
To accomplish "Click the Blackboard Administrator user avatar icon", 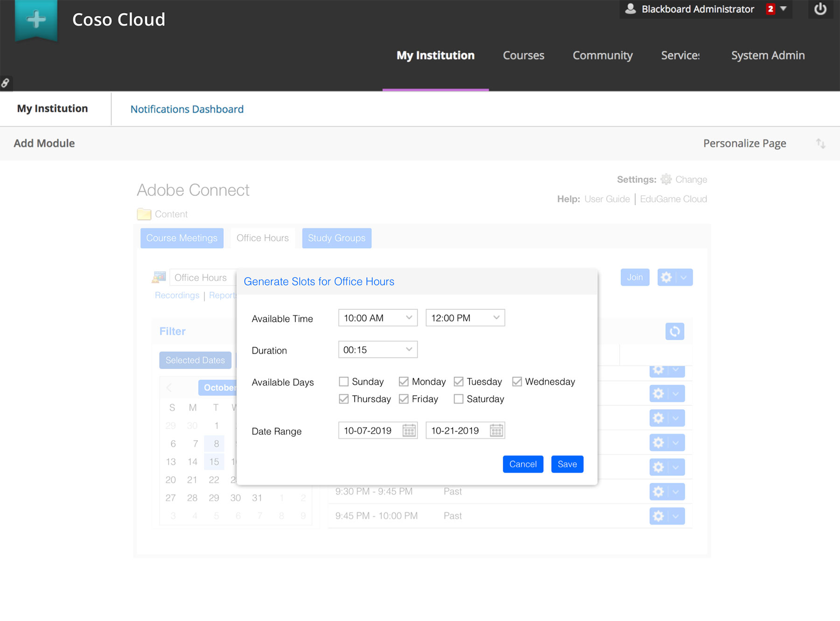I will pyautogui.click(x=630, y=8).
